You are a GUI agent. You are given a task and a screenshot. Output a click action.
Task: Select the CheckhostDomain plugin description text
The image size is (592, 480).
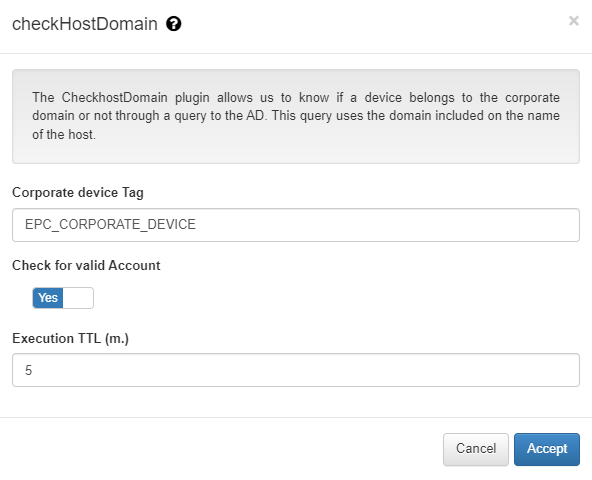point(296,116)
